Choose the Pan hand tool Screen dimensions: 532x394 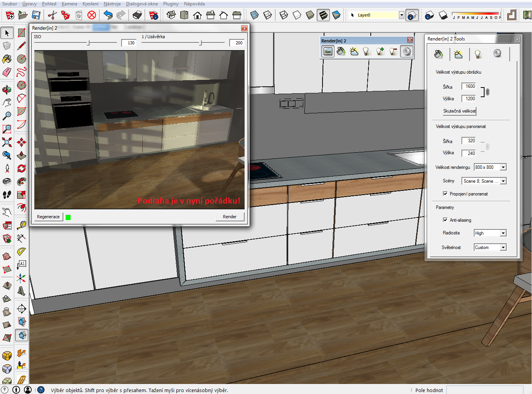(7, 103)
